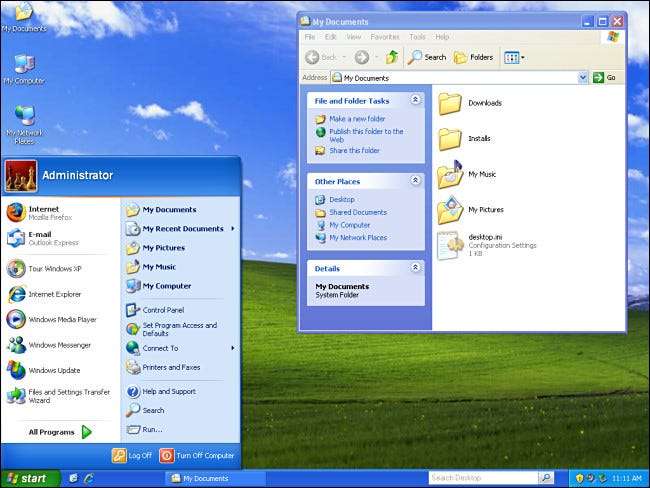Open the Address bar dropdown
650x488 pixels.
[582, 77]
